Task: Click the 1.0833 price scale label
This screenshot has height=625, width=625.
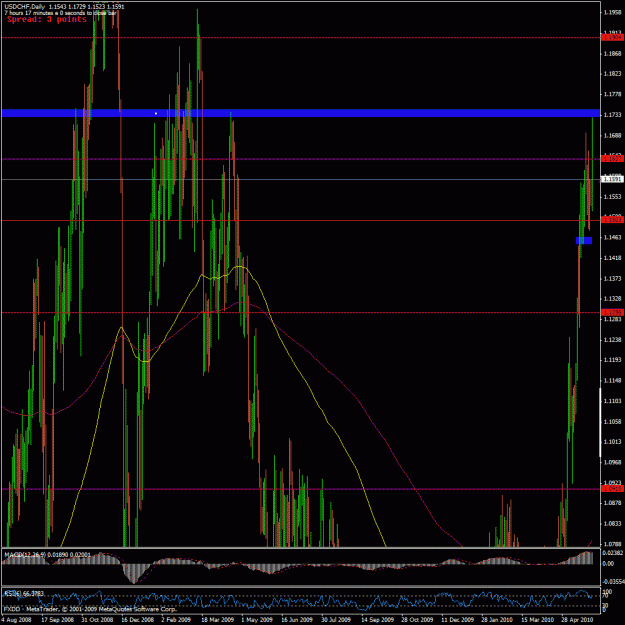Action: tap(613, 524)
